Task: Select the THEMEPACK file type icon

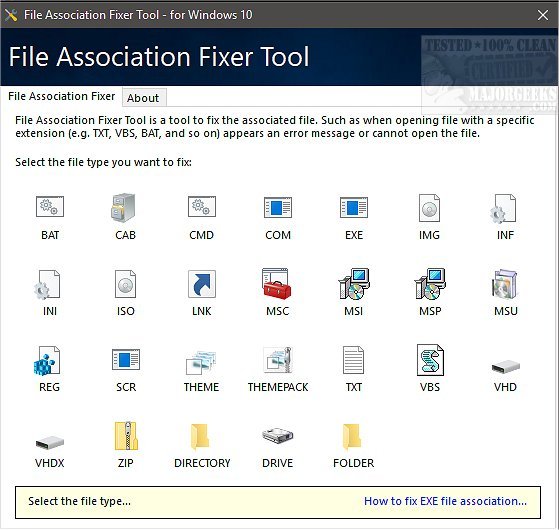Action: tap(278, 360)
